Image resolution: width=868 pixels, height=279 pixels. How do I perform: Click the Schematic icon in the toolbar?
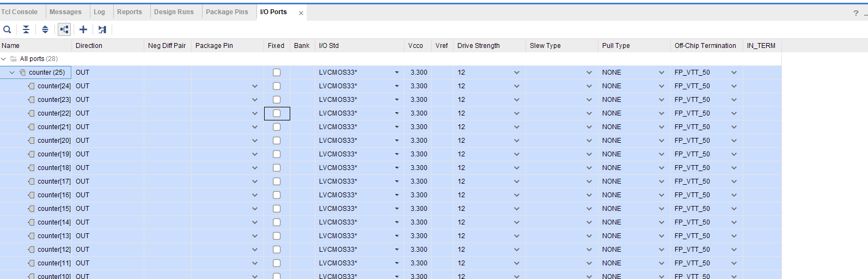102,29
